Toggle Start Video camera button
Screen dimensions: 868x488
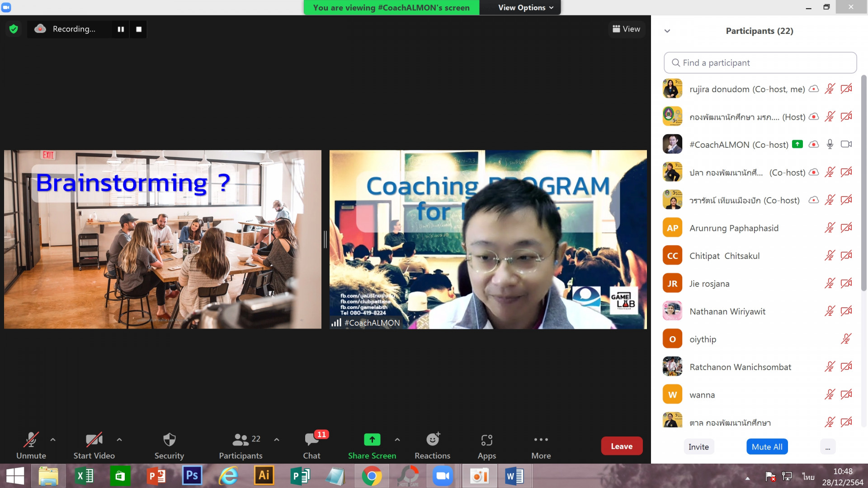point(94,440)
